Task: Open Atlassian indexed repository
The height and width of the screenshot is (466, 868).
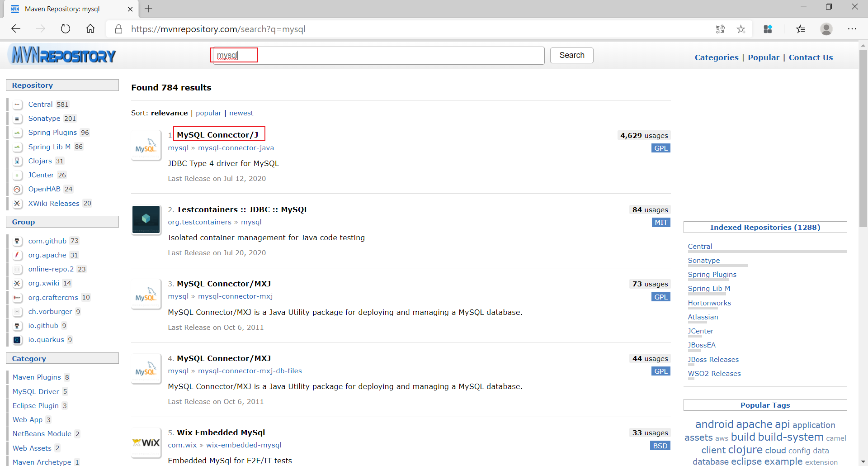Action: pos(703,317)
